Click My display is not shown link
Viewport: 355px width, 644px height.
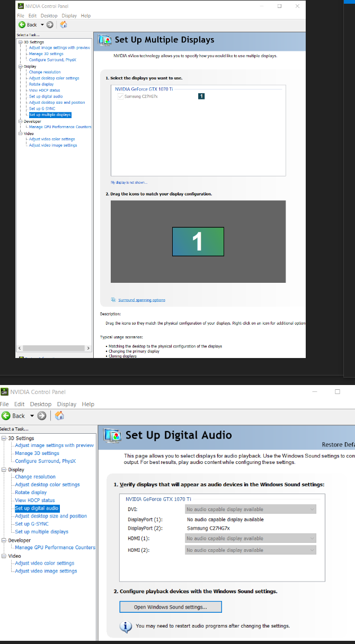pyautogui.click(x=129, y=183)
